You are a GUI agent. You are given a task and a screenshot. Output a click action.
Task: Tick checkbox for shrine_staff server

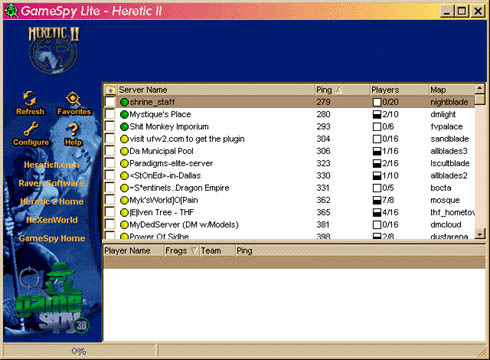110,102
